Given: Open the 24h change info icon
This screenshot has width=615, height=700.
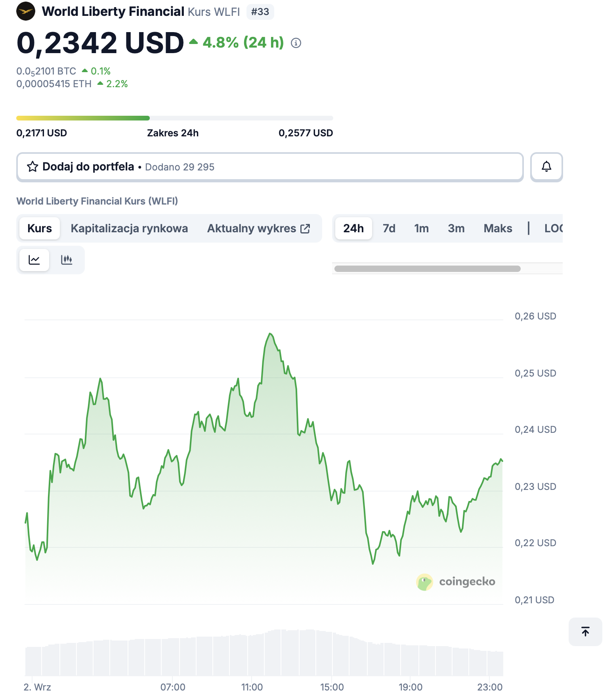Looking at the screenshot, I should (x=296, y=43).
